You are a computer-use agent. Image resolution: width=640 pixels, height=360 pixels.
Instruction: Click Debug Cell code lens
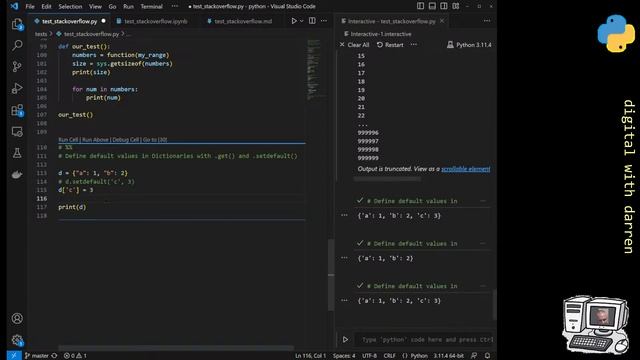126,140
